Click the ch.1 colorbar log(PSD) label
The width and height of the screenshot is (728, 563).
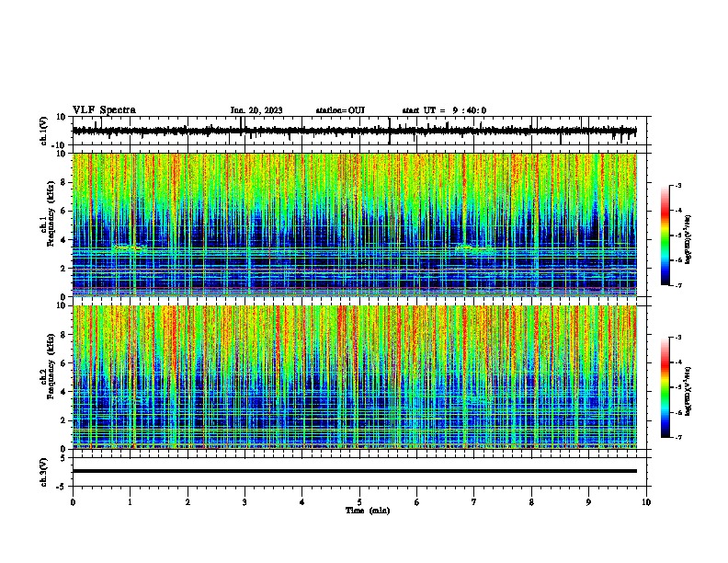point(688,239)
